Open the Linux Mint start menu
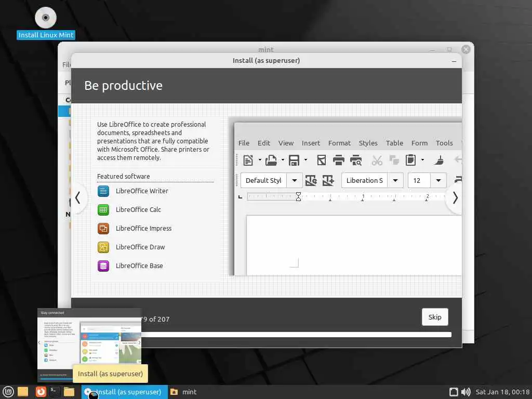Viewport: 532px width, 399px height. point(8,392)
